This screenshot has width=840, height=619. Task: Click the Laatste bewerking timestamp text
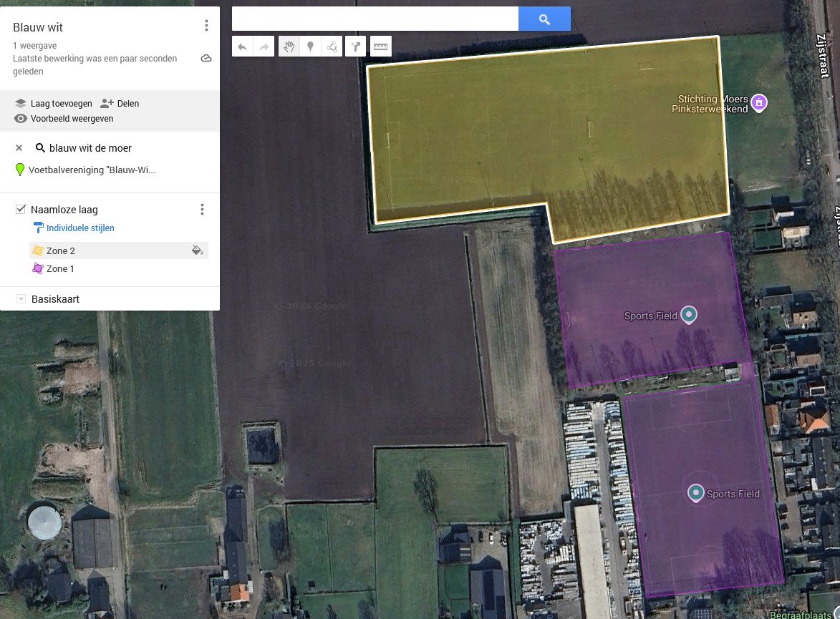(95, 65)
